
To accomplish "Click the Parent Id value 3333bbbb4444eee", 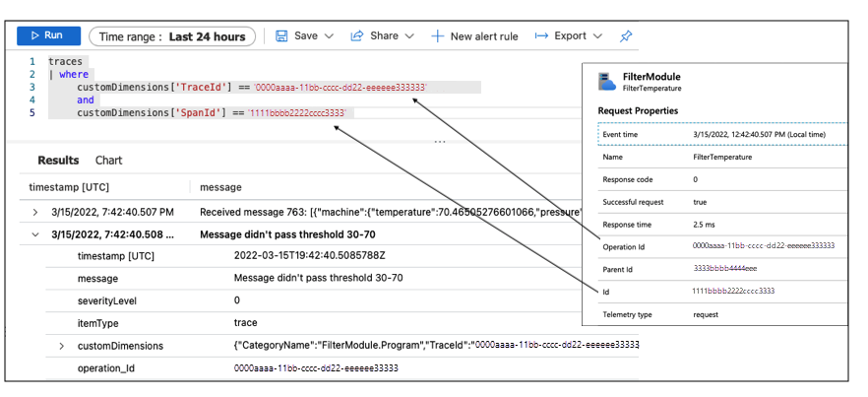I will (724, 269).
